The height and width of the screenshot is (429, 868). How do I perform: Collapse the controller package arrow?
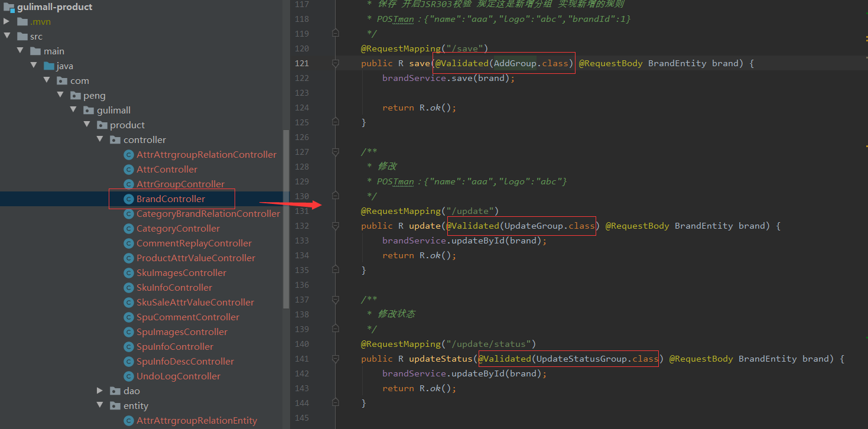pyautogui.click(x=100, y=139)
